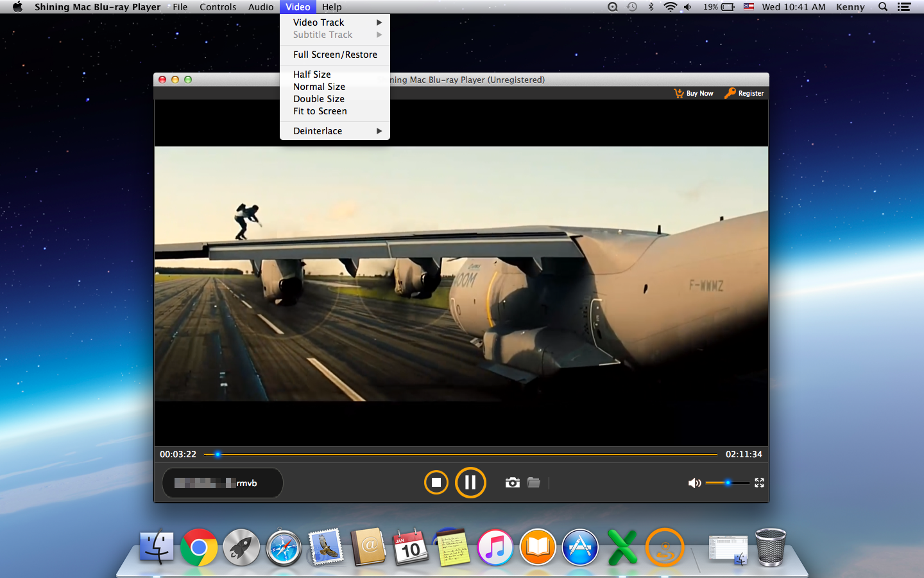Image resolution: width=924 pixels, height=578 pixels.
Task: Take a snapshot with the camera icon
Action: coord(512,482)
